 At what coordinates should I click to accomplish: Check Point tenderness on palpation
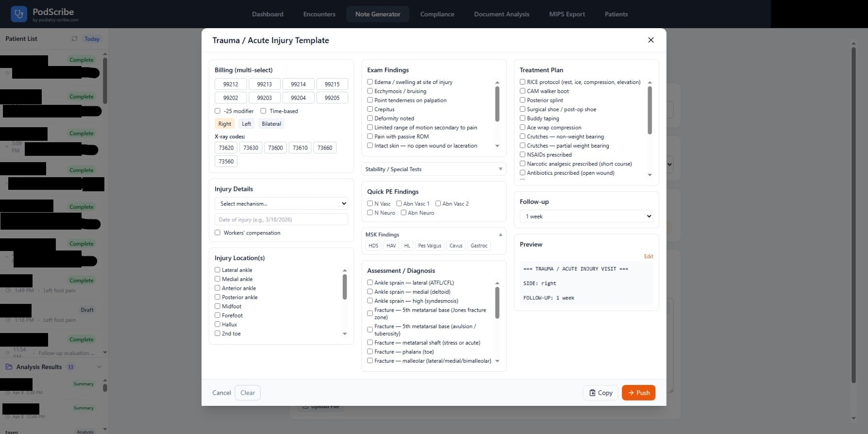click(x=370, y=100)
